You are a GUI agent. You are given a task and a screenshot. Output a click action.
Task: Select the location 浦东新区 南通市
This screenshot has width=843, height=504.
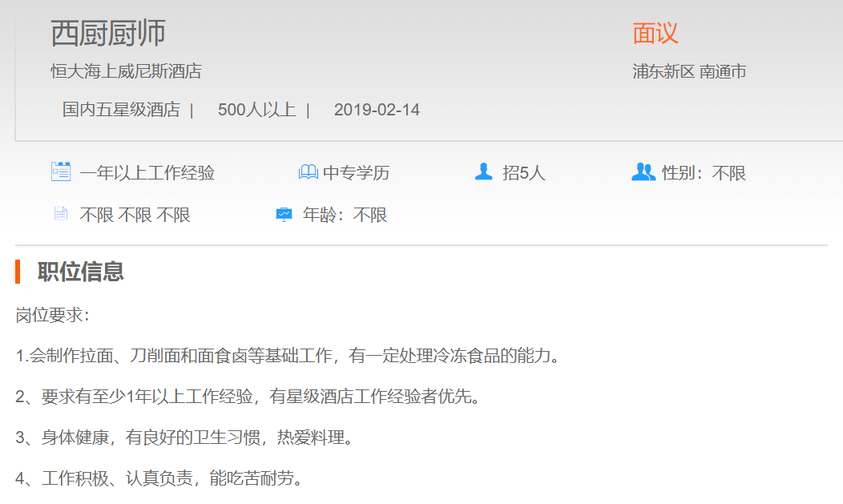point(689,71)
